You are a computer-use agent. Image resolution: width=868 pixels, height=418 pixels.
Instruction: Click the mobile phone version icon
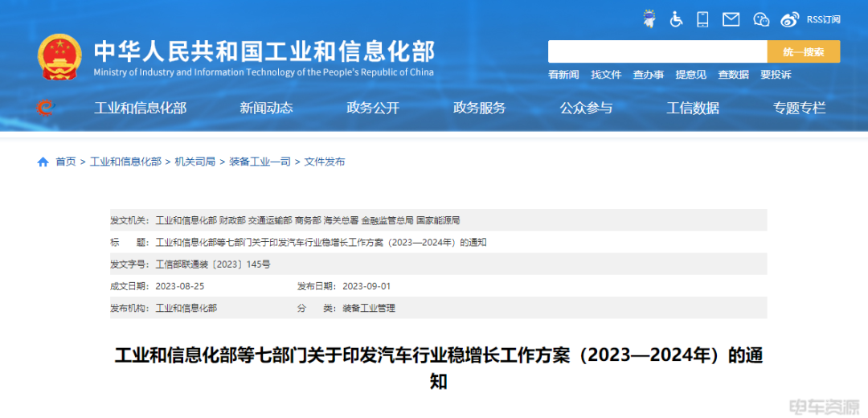point(702,19)
